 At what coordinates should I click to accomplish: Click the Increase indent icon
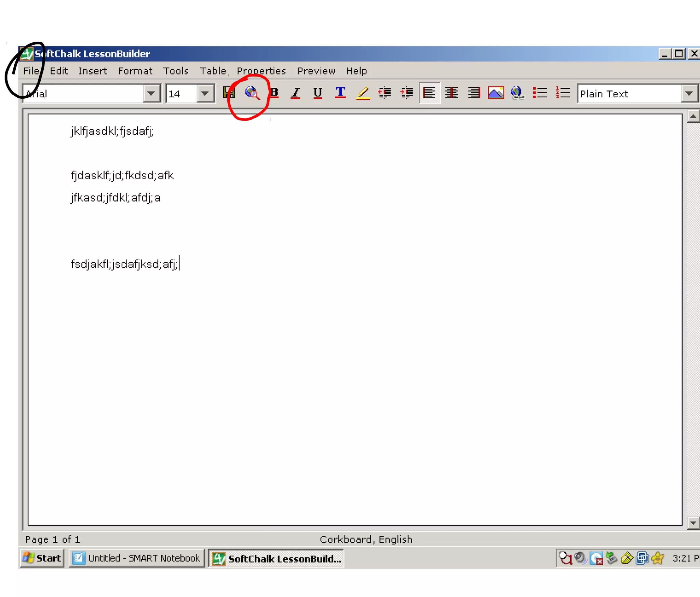(407, 93)
